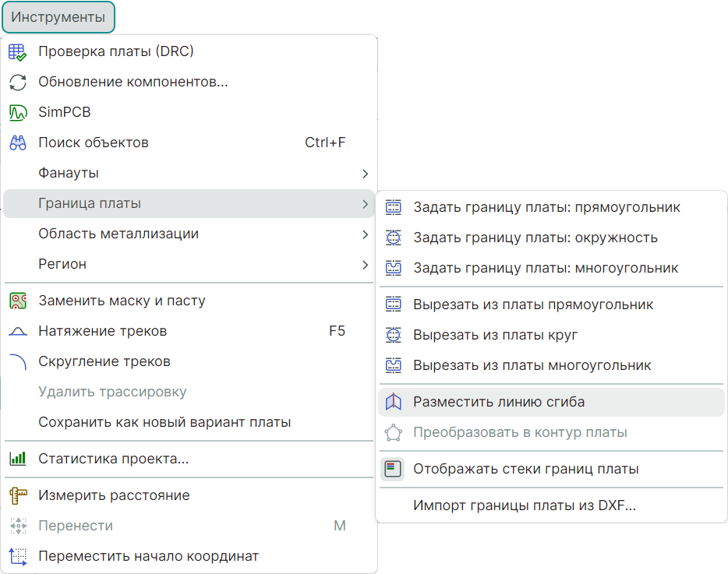Click Переместить начало координат
The image size is (728, 574).
[x=148, y=556]
